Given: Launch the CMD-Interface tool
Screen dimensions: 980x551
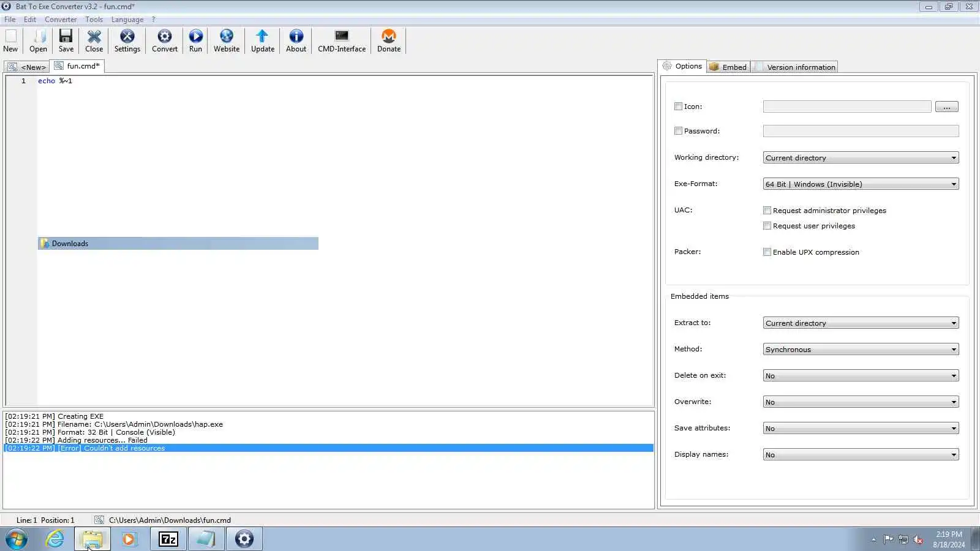Looking at the screenshot, I should click(x=342, y=41).
